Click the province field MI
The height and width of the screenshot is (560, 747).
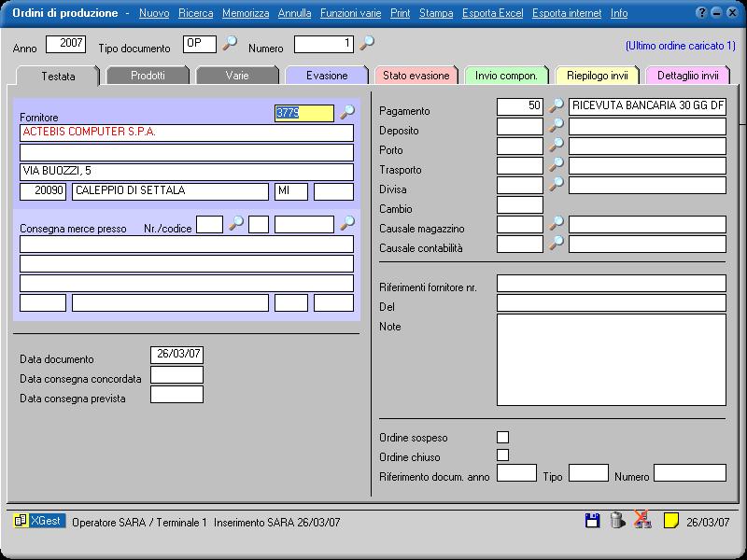point(291,191)
